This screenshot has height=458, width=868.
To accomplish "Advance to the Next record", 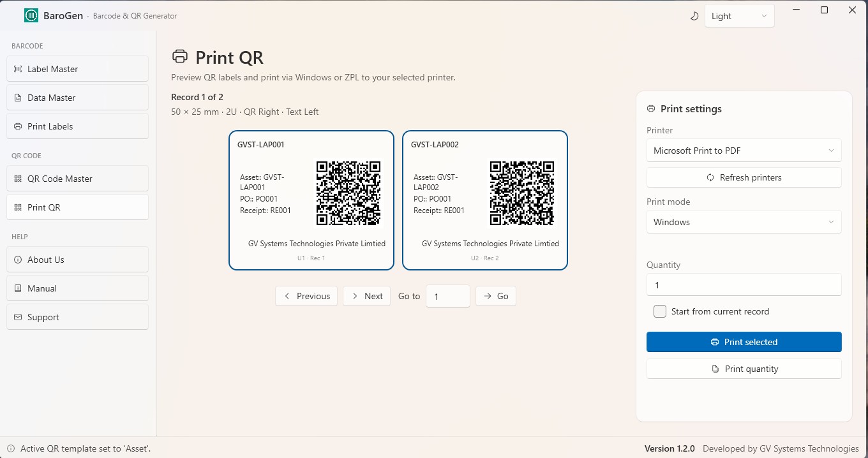I will coord(366,296).
